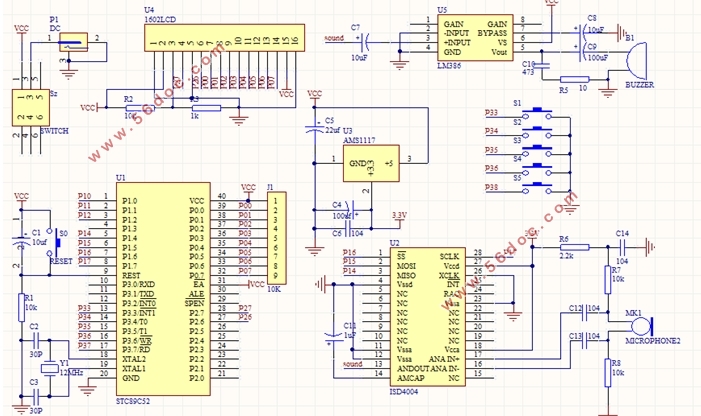701x416 pixels.
Task: Select the AMS1117 regulator U3
Action: [371, 163]
